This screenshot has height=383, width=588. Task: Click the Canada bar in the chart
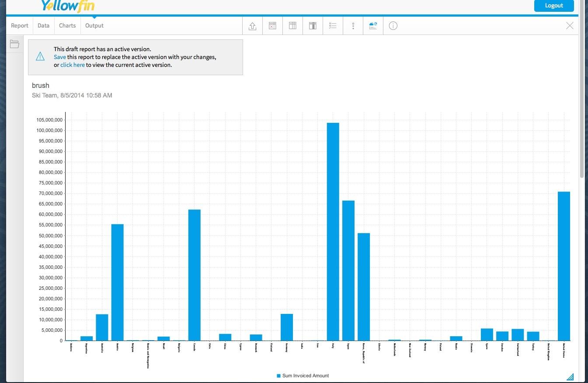click(195, 275)
